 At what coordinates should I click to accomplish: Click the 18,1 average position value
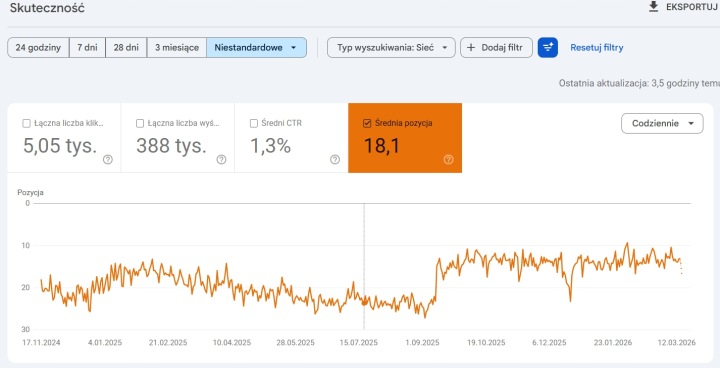point(382,146)
